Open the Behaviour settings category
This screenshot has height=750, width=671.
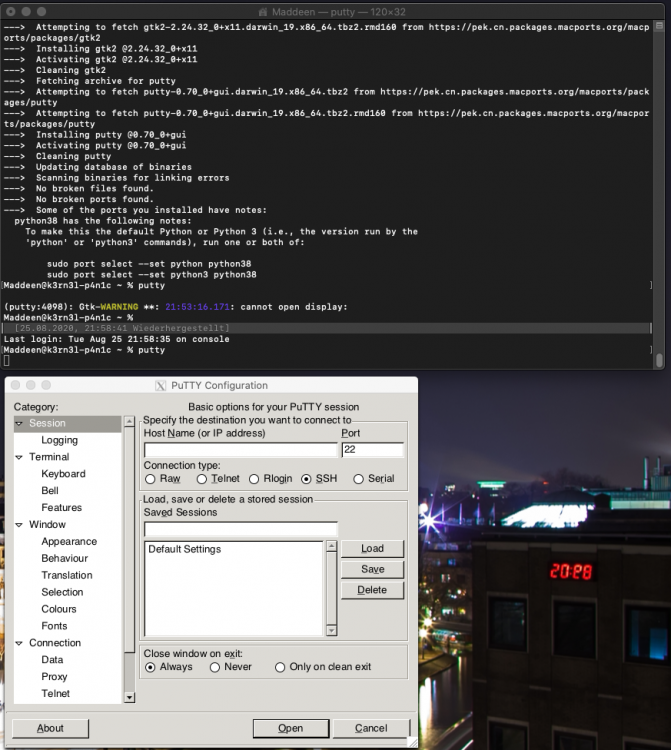pos(65,558)
